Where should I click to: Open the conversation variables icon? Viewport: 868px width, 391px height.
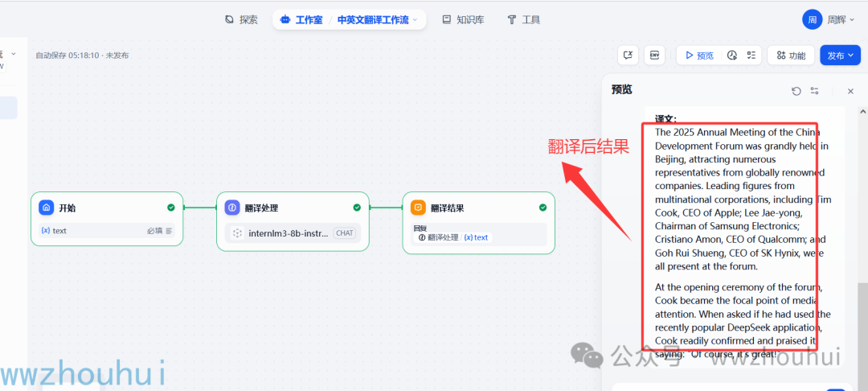(628, 56)
